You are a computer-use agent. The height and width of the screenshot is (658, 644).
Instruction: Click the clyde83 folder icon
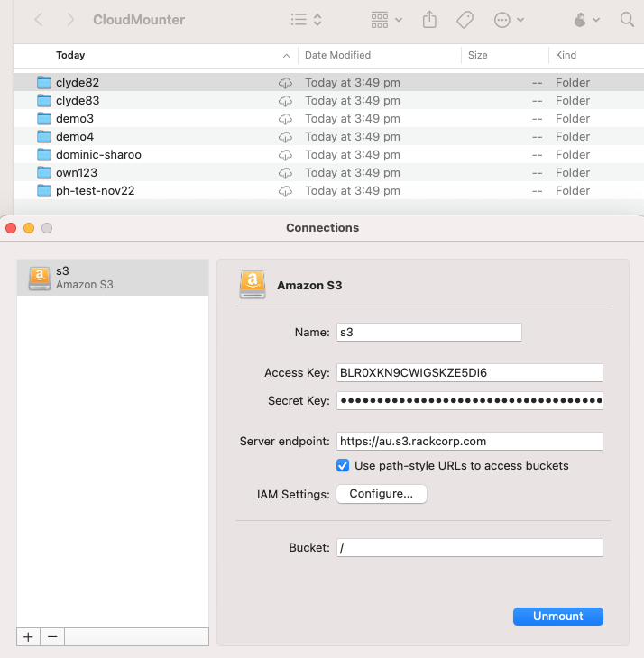[44, 100]
